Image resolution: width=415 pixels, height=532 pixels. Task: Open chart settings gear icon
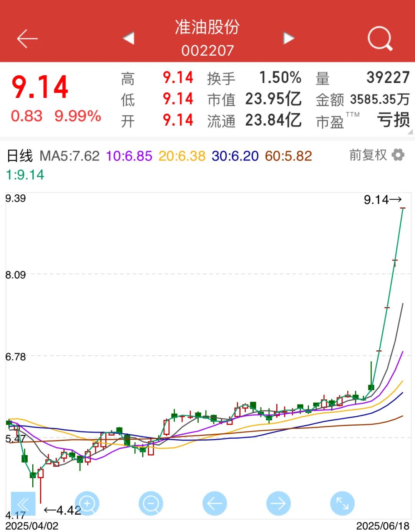[x=398, y=155]
